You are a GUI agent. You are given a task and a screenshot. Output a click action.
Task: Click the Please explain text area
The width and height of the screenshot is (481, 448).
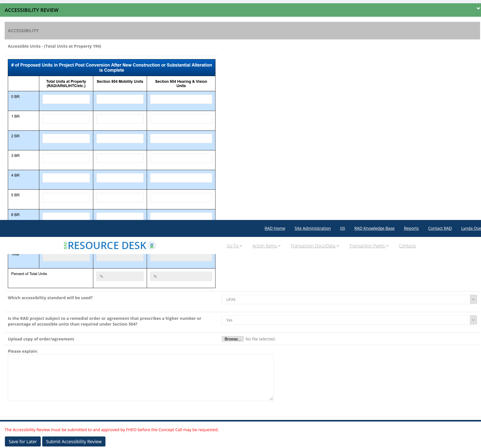click(141, 378)
